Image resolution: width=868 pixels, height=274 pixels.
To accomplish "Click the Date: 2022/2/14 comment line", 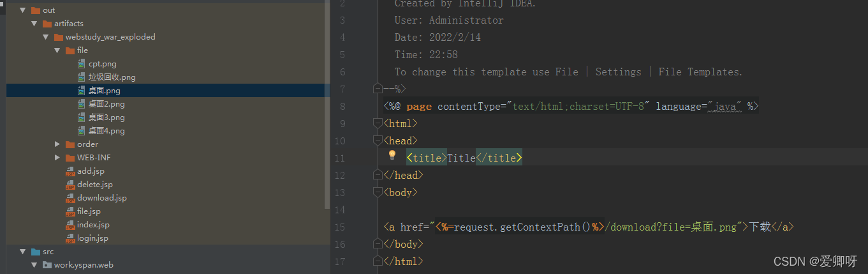I will point(438,38).
